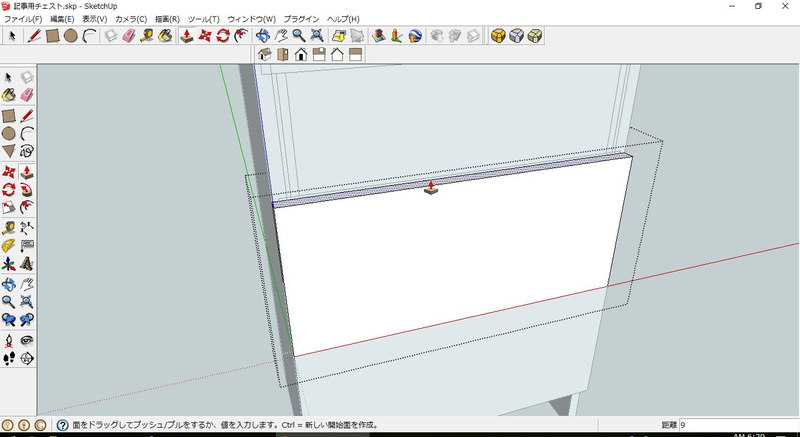Switch to Iso view in views toolbar

tap(265, 54)
